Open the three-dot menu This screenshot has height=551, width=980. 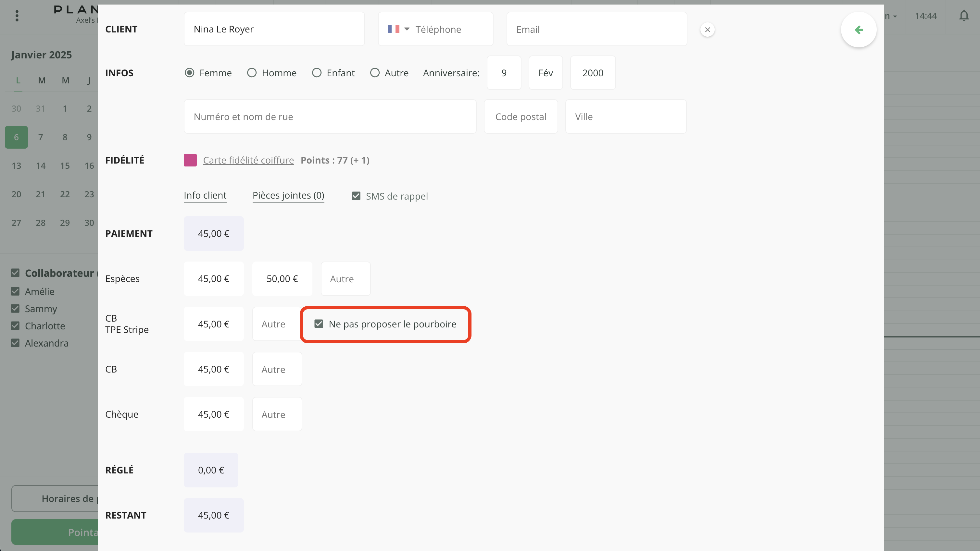click(x=17, y=16)
